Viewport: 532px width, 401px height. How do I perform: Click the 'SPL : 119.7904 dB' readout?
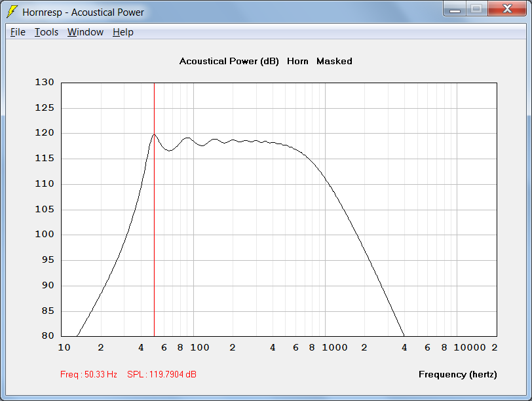pos(161,374)
